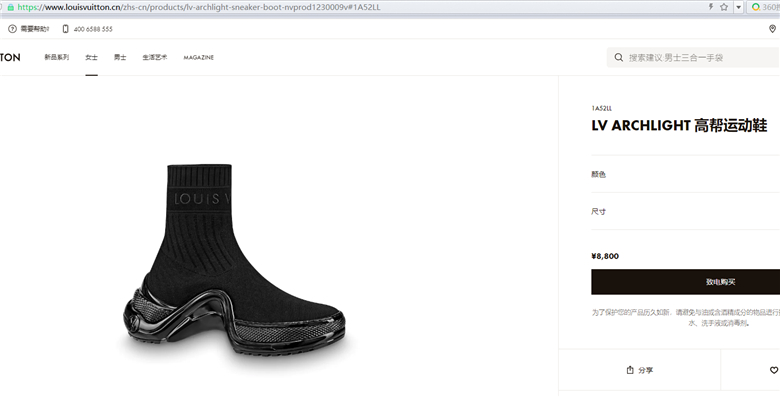Open the MAGAZINE menu
Image resolution: width=780 pixels, height=397 pixels.
[198, 58]
